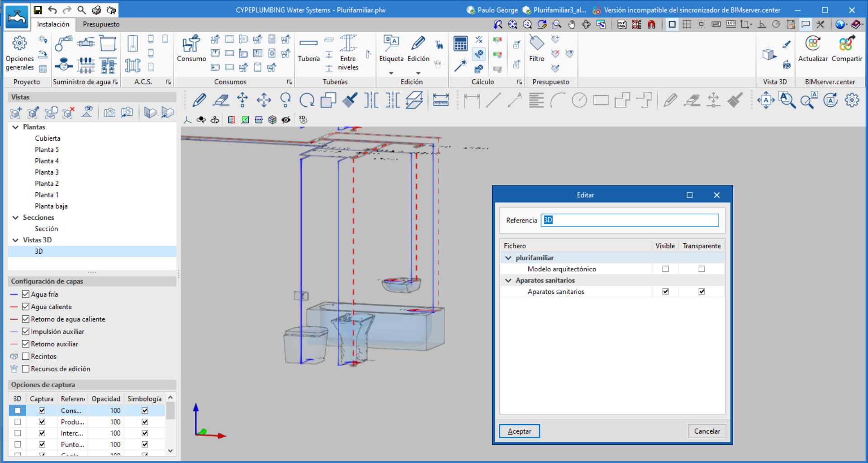The width and height of the screenshot is (868, 463).
Task: Click the print icon in the title bar
Action: (x=96, y=10)
